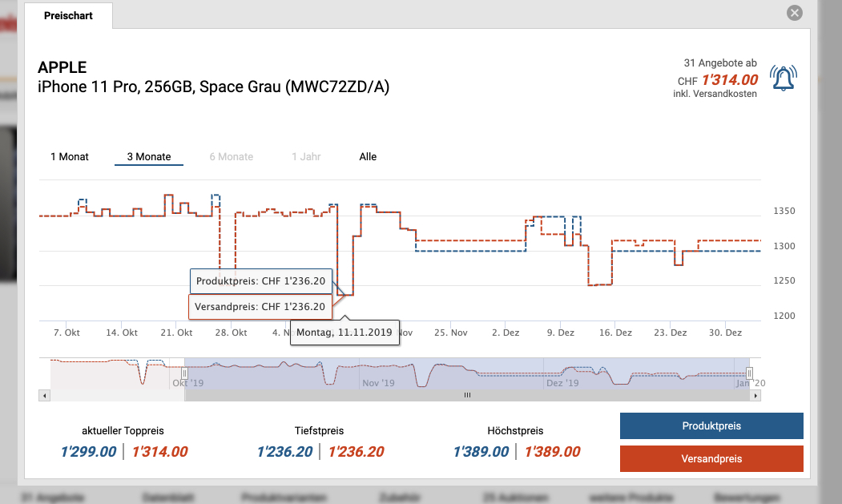Switch chart range to 1 Monat
Image resolution: width=842 pixels, height=504 pixels.
point(70,157)
